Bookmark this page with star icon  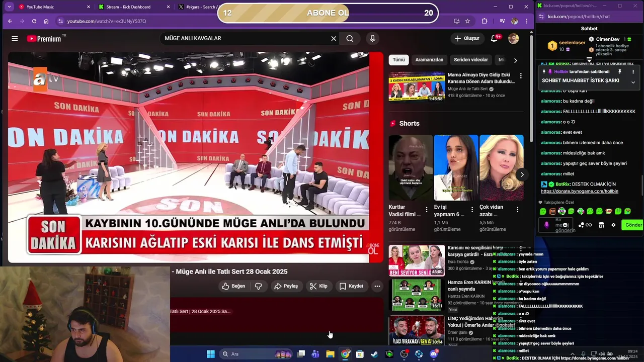(467, 21)
